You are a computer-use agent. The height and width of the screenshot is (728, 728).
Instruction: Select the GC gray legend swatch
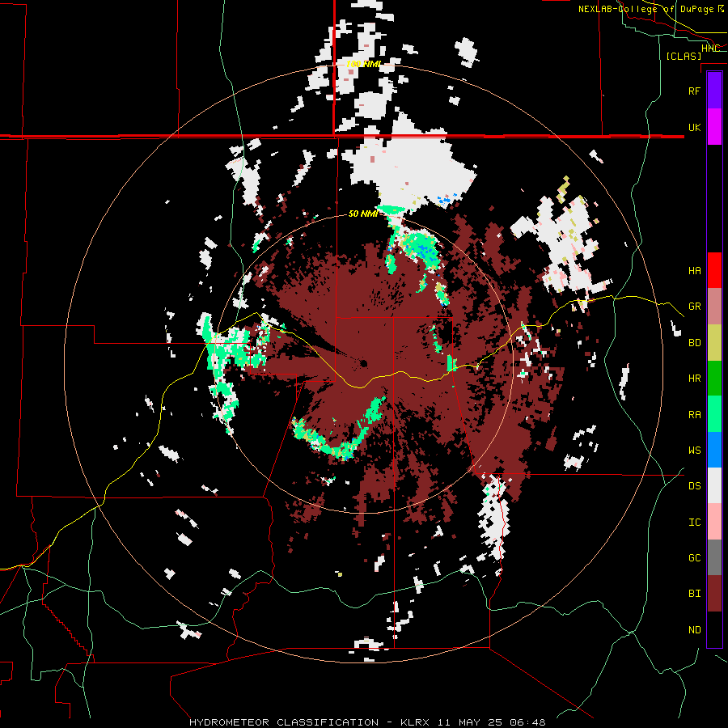[x=714, y=557]
